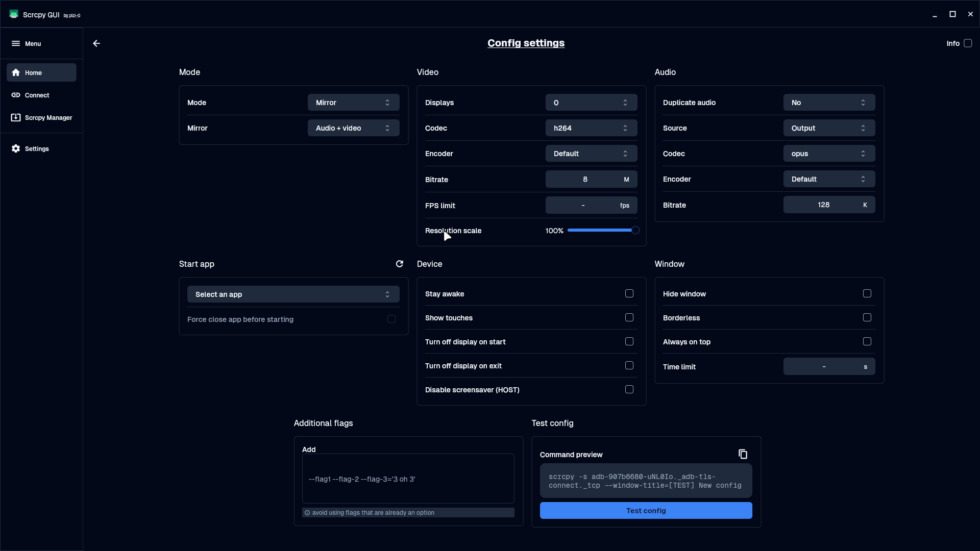This screenshot has width=980, height=551.
Task: Check the Borderless window option
Action: pyautogui.click(x=867, y=317)
